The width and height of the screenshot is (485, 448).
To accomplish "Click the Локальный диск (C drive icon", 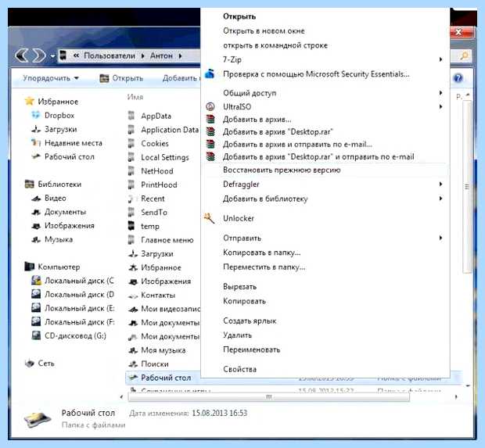I will point(36,281).
